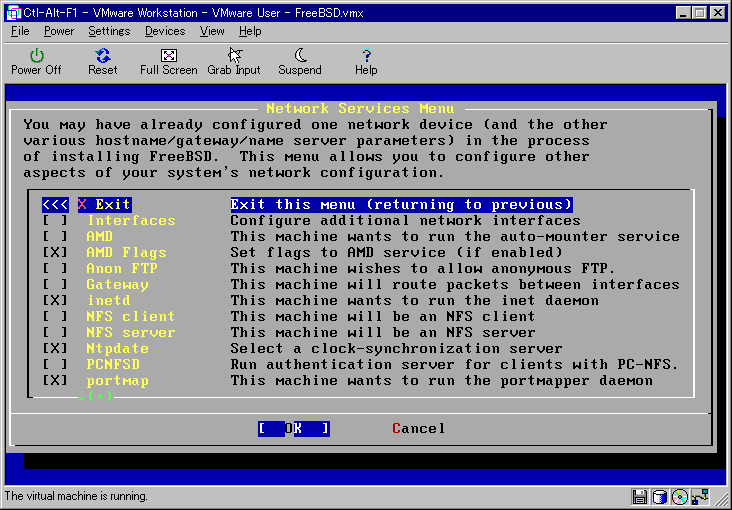
Task: Open the Settings menu
Action: pos(109,31)
